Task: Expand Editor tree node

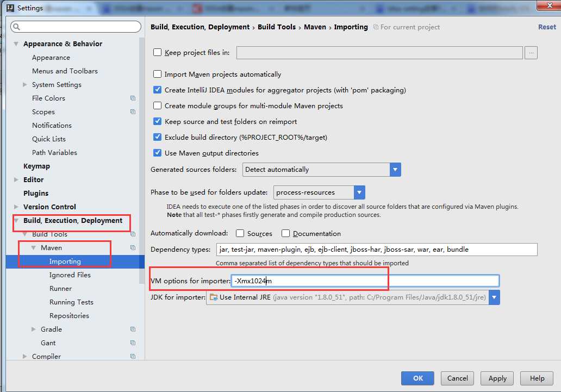Action: click(16, 180)
